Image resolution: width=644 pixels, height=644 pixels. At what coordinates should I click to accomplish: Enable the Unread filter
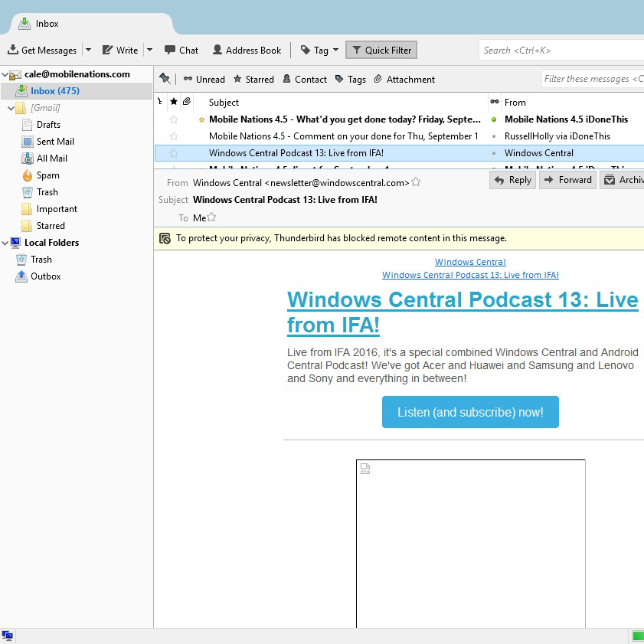point(204,79)
